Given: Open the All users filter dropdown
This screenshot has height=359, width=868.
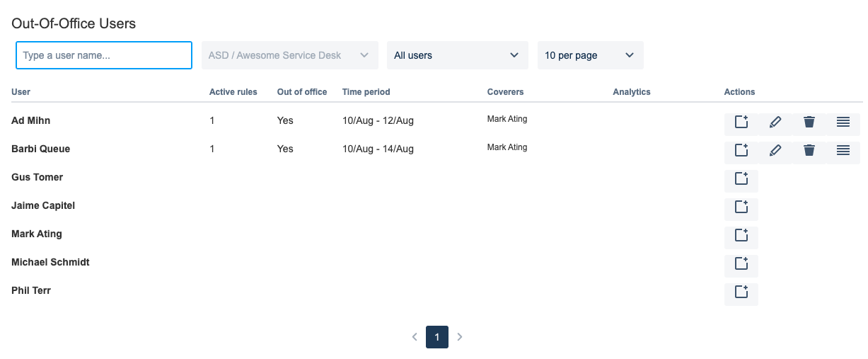Looking at the screenshot, I should coord(458,55).
